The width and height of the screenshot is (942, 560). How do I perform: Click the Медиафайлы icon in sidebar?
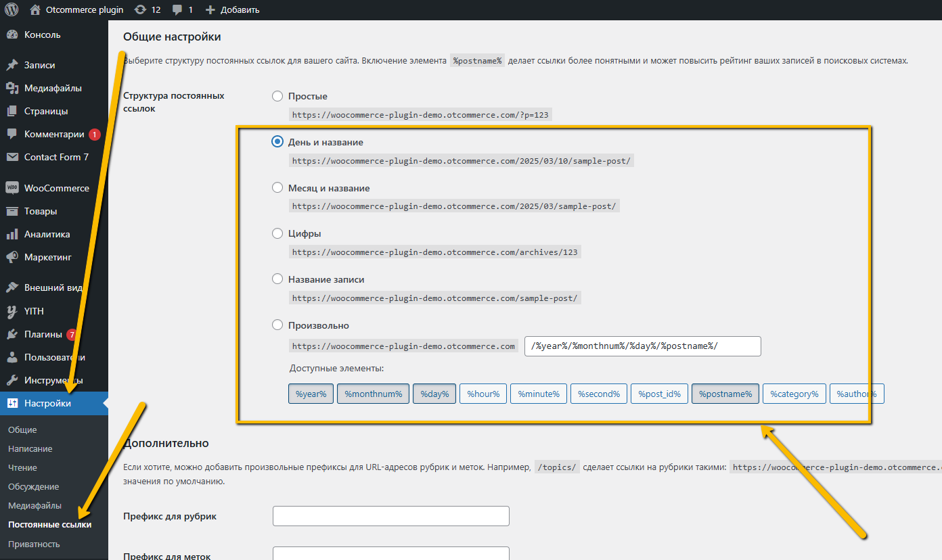point(12,88)
